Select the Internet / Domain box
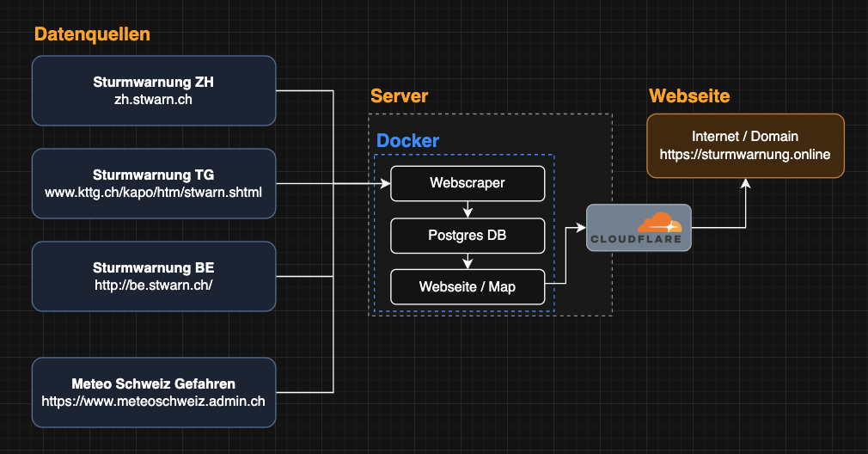The width and height of the screenshot is (868, 454). pos(746,145)
